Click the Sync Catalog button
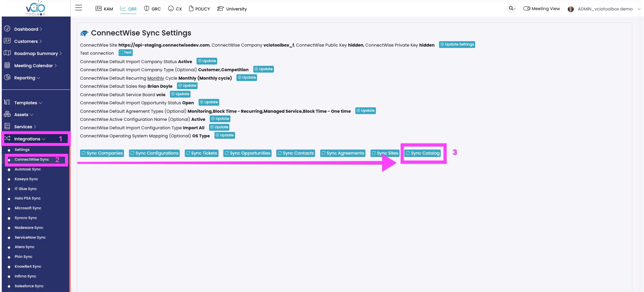This screenshot has width=644, height=292. point(423,153)
